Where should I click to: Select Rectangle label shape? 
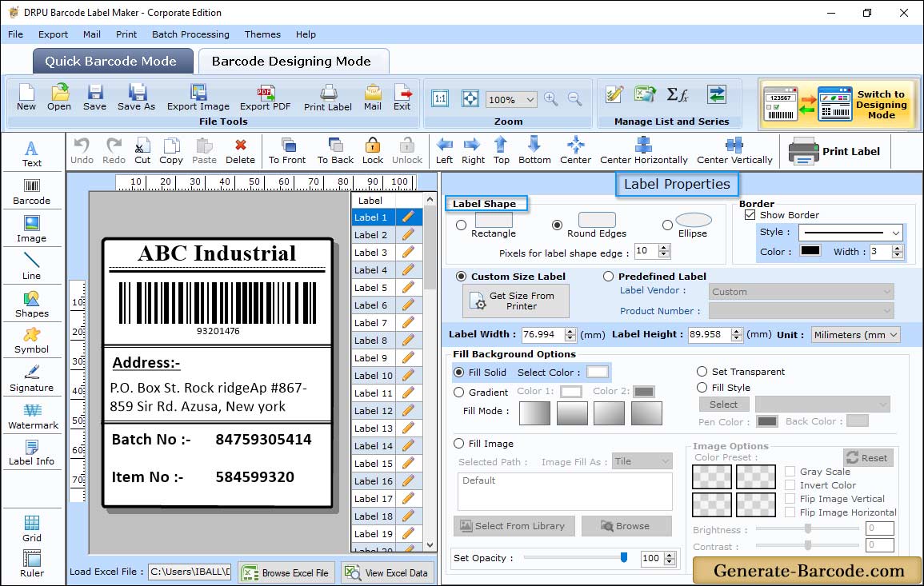[462, 225]
